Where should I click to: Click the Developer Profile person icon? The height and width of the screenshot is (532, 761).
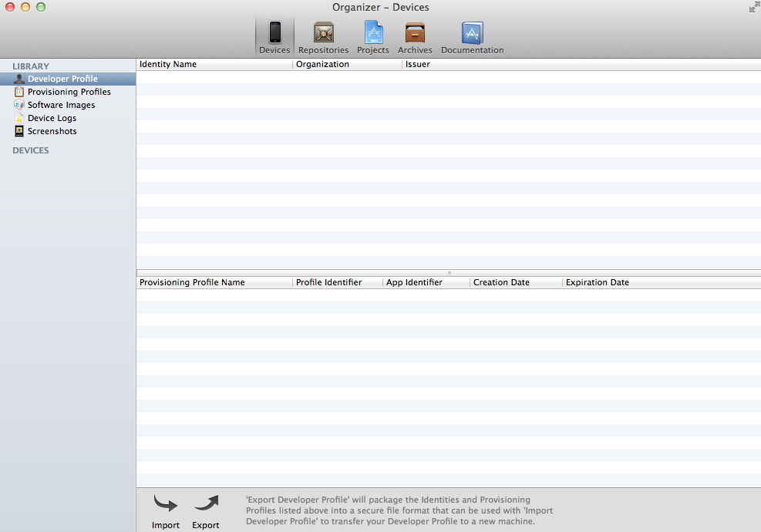[19, 79]
